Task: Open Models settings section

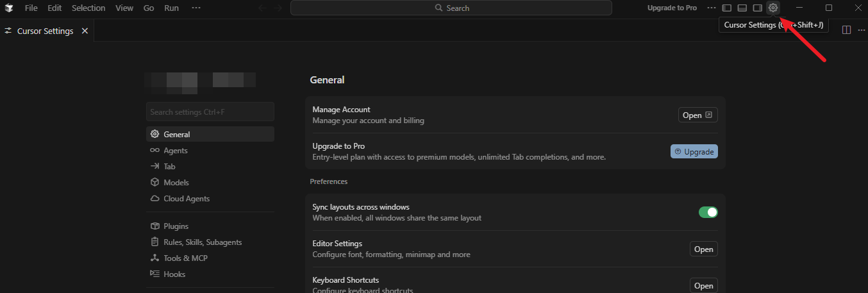Action: pos(210,182)
